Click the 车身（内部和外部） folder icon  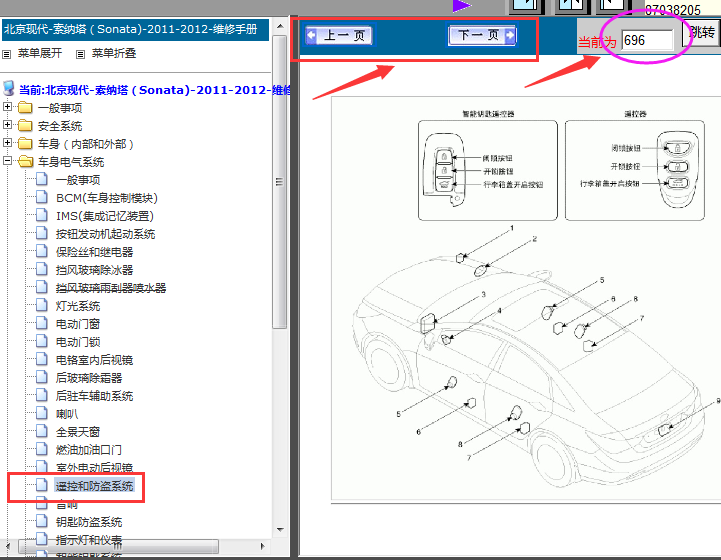(x=25, y=143)
